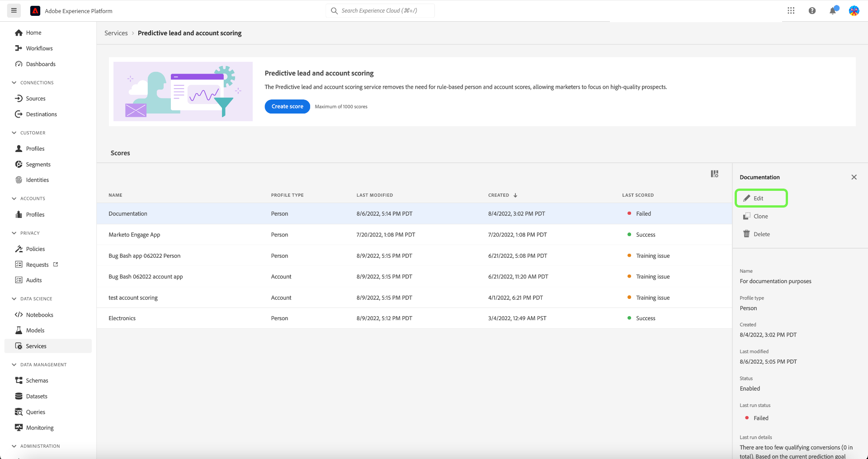Click the NAME column header
The image size is (868, 459).
(x=115, y=195)
